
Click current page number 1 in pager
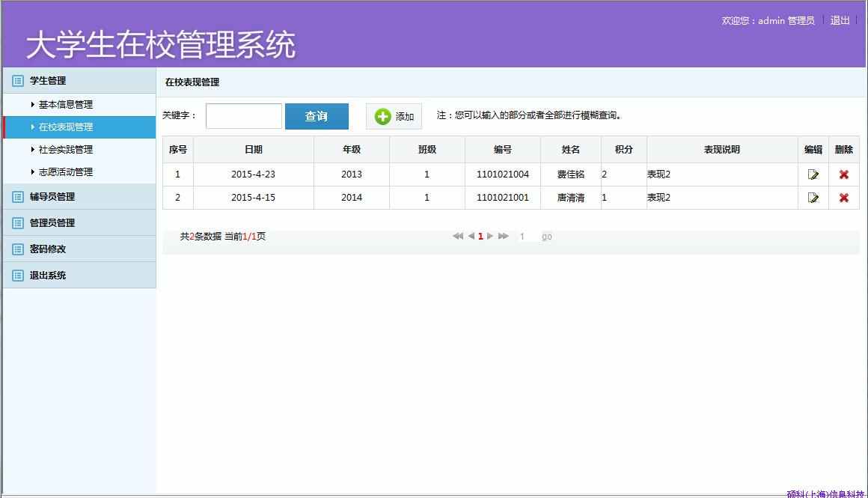tap(480, 237)
